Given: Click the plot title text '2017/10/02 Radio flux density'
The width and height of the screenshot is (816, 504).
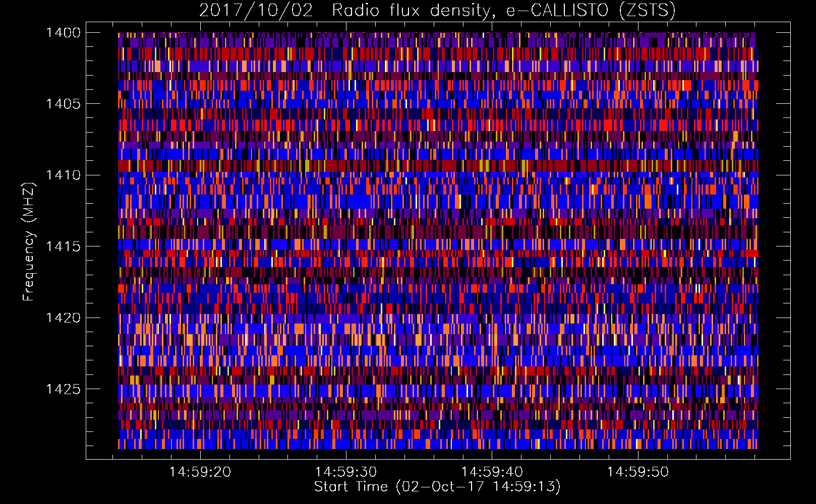Looking at the screenshot, I should coord(345,11).
